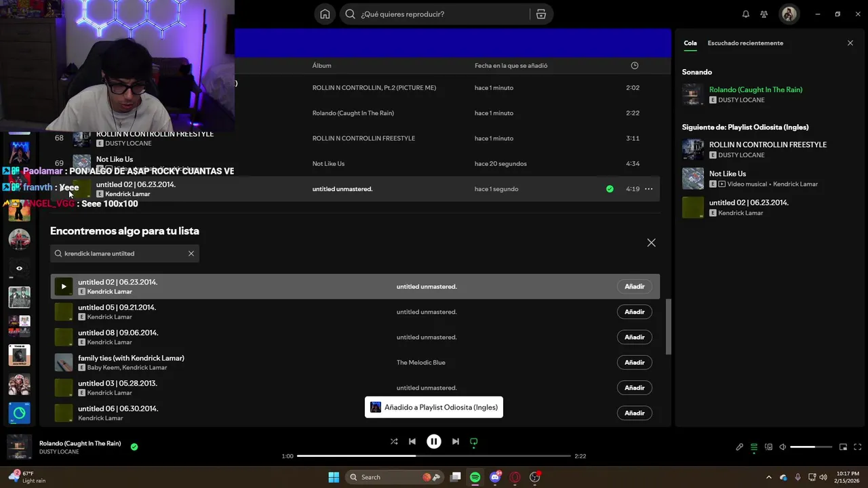The image size is (868, 488).
Task: Click the taskbar Search box
Action: 395,477
